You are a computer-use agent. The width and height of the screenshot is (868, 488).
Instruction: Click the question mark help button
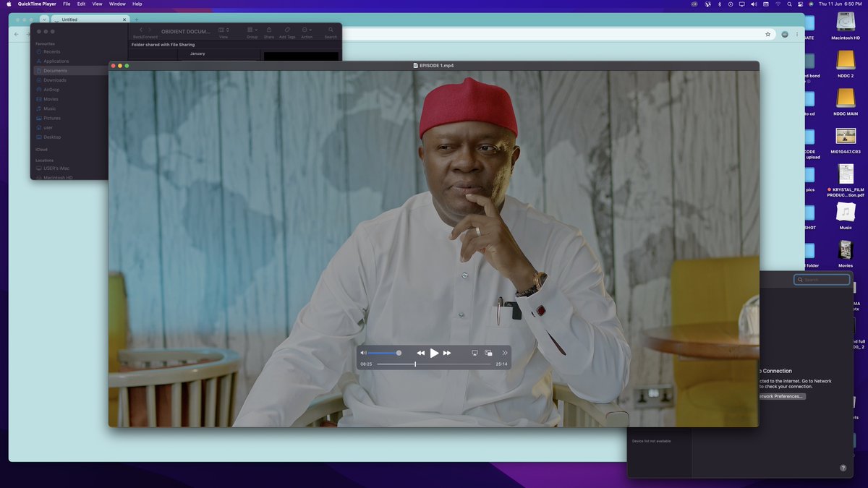[843, 468]
